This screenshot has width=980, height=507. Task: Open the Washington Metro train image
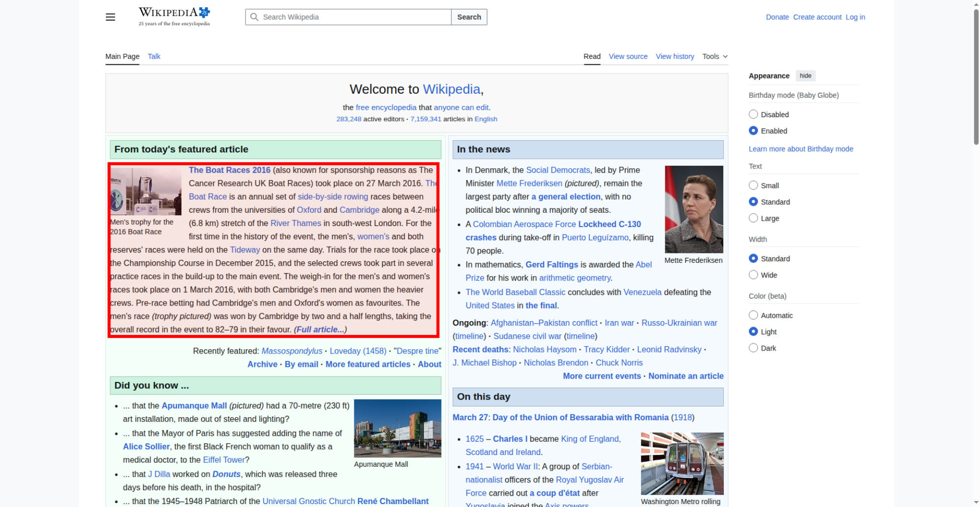682,463
